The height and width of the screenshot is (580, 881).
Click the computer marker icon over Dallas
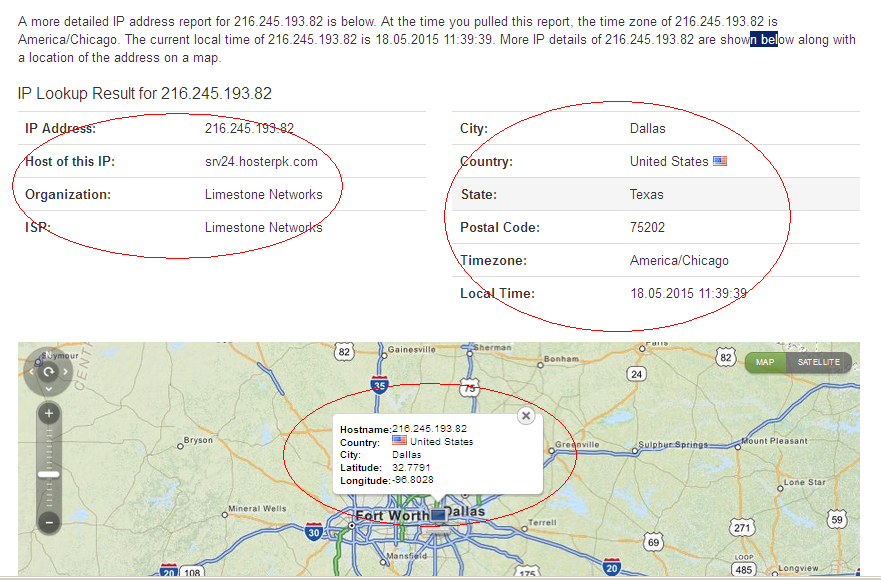438,515
